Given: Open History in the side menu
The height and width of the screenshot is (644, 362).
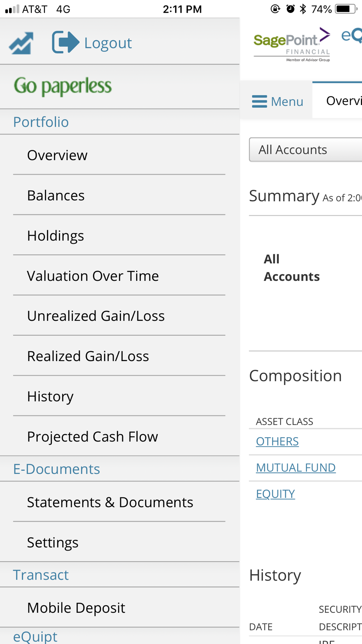Looking at the screenshot, I should 50,397.
